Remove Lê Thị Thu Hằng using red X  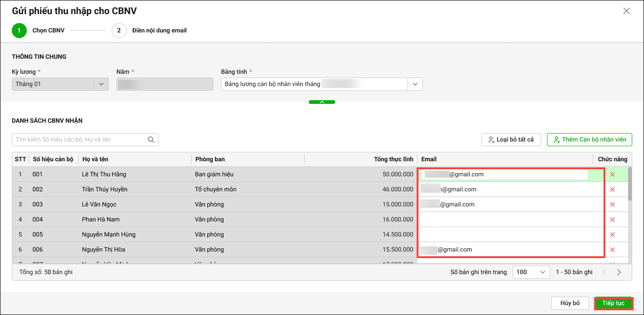pyautogui.click(x=612, y=174)
